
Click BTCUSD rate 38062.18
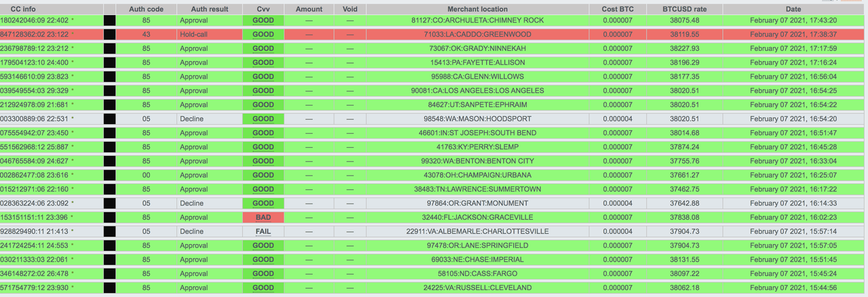685,288
